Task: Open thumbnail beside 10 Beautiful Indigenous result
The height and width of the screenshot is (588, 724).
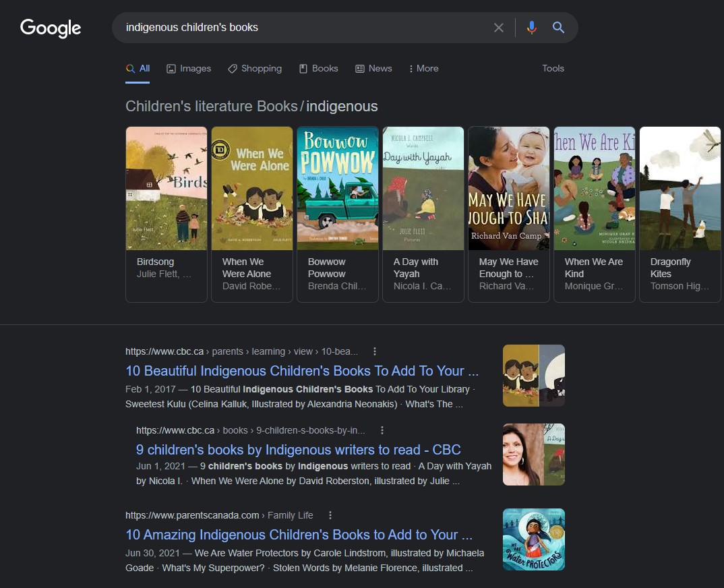Action: tap(534, 376)
